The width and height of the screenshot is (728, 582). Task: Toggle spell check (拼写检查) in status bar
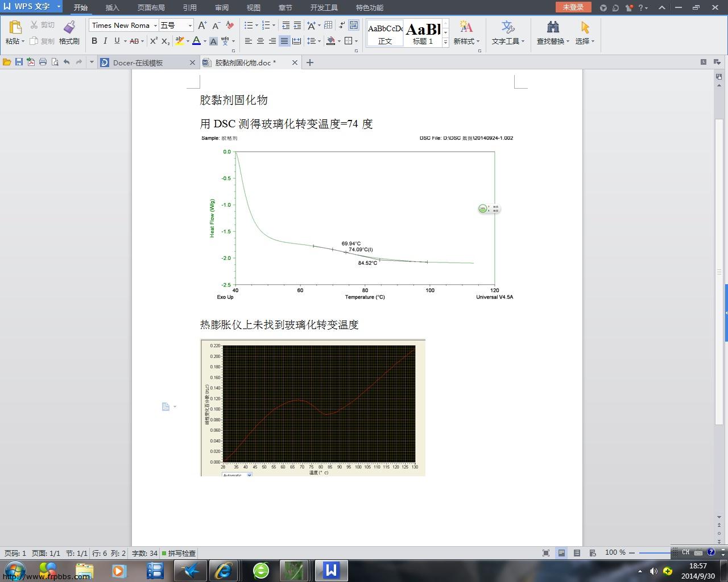click(x=179, y=553)
